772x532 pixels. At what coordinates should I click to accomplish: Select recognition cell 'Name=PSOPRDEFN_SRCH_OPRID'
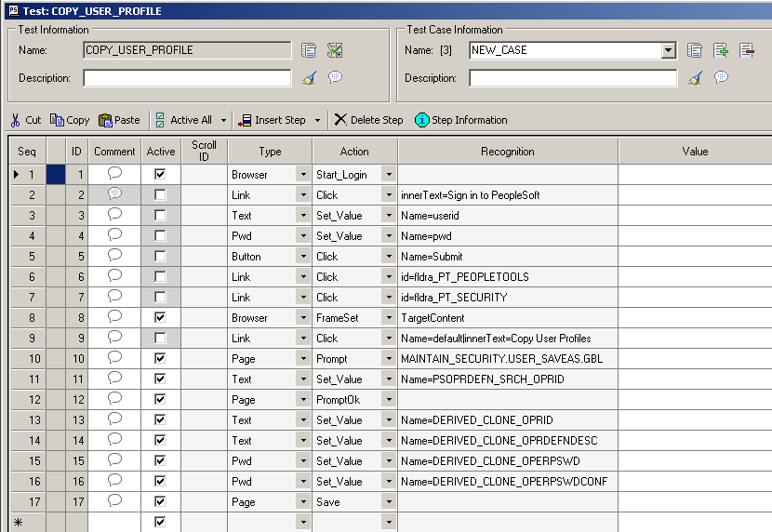[508, 379]
